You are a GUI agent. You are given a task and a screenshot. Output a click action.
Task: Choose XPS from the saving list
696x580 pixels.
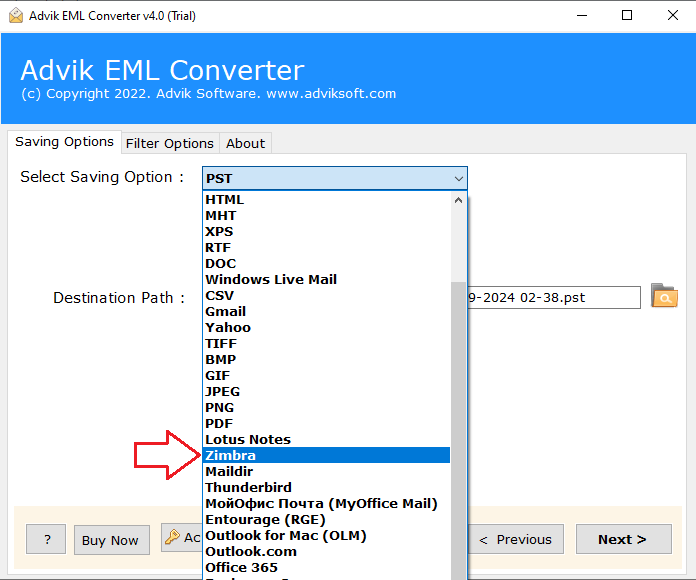327,232
